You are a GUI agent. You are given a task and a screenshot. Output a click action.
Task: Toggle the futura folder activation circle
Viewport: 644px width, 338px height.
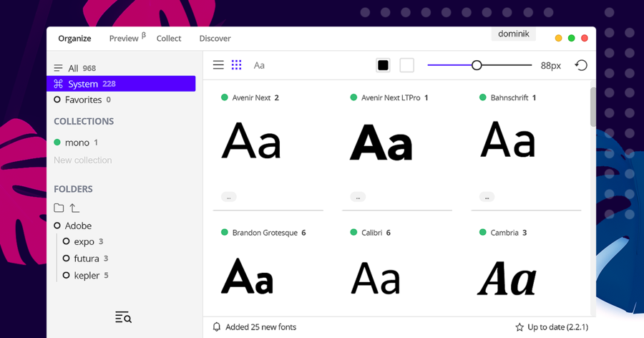click(x=66, y=259)
